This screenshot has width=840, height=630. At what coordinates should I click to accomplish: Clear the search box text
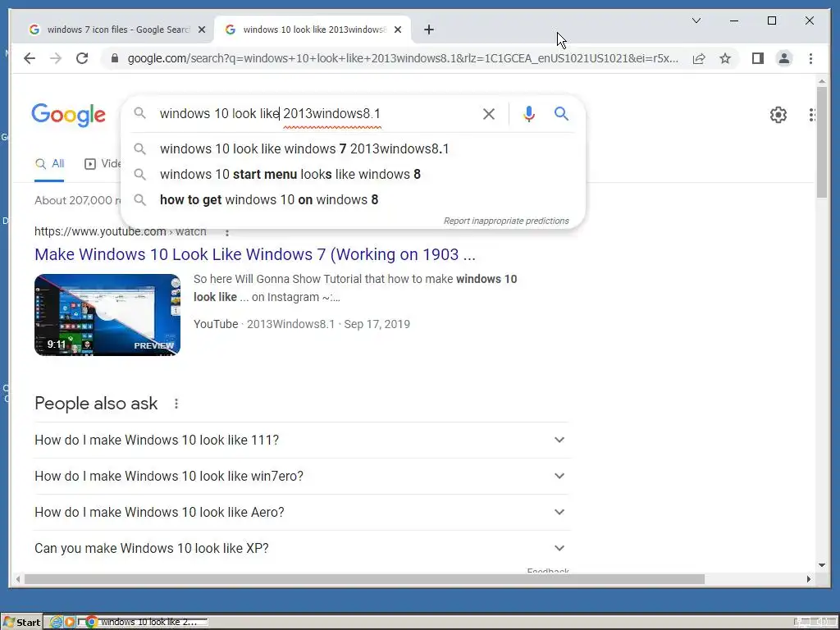(489, 113)
